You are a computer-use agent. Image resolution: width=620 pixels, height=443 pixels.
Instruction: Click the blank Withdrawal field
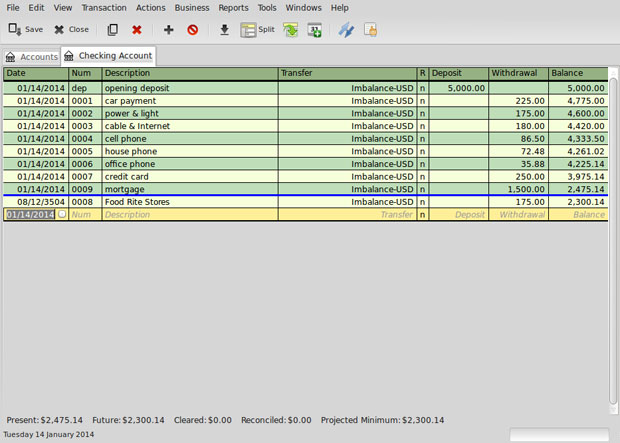click(518, 214)
